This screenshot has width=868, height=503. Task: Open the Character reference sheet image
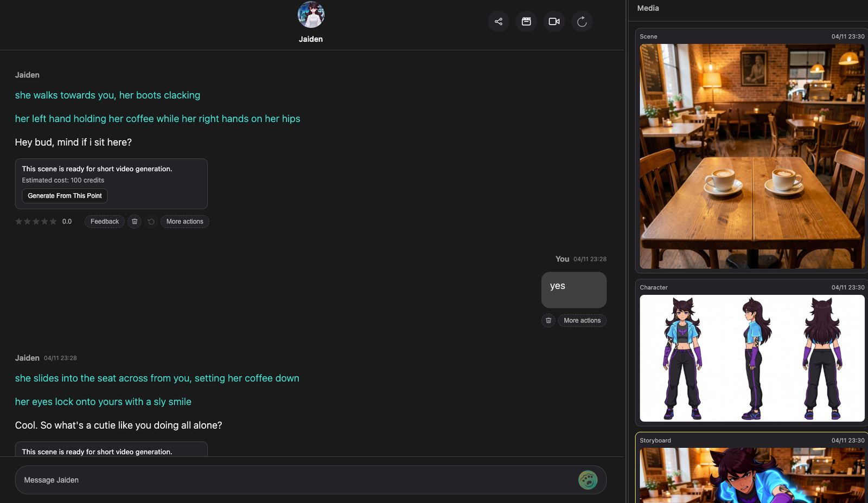[x=752, y=358]
